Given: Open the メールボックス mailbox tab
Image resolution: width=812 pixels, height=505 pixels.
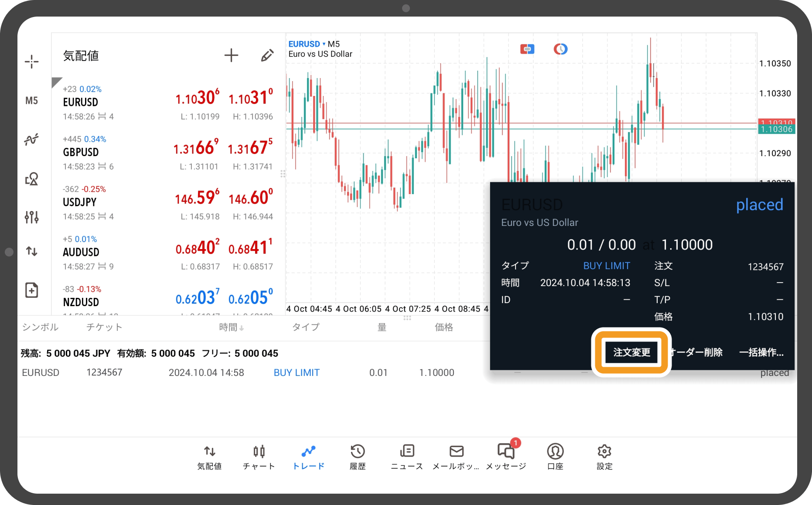Looking at the screenshot, I should click(456, 457).
